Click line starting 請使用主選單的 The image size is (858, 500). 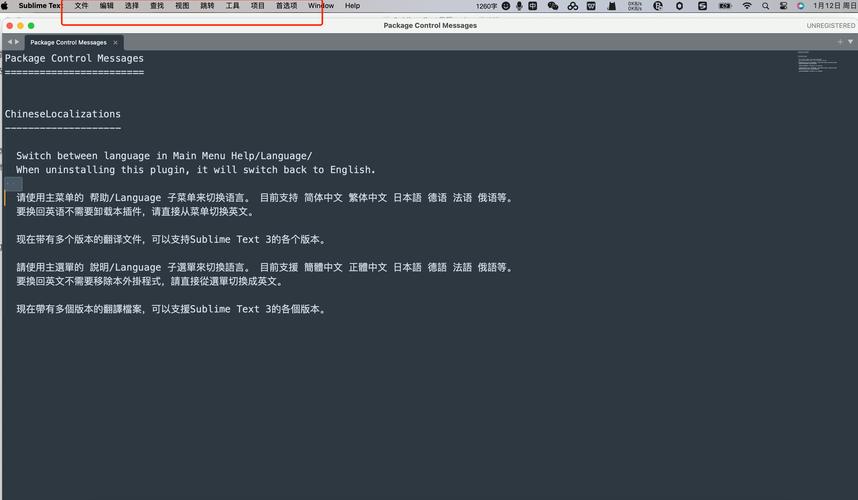click(264, 268)
